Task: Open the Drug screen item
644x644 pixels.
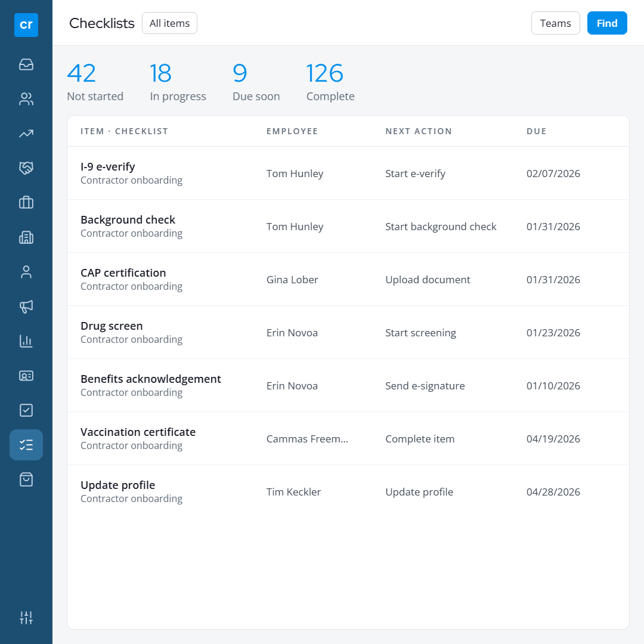Action: click(x=112, y=326)
